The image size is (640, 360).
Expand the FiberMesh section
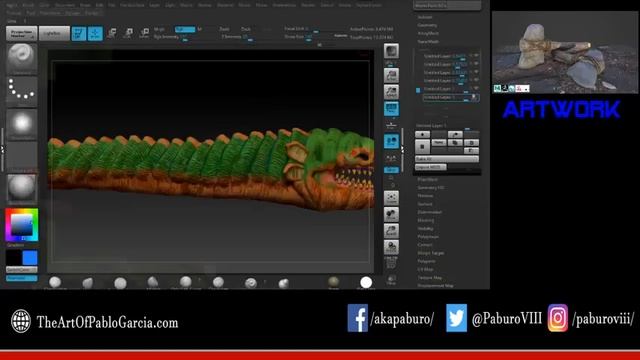428,180
